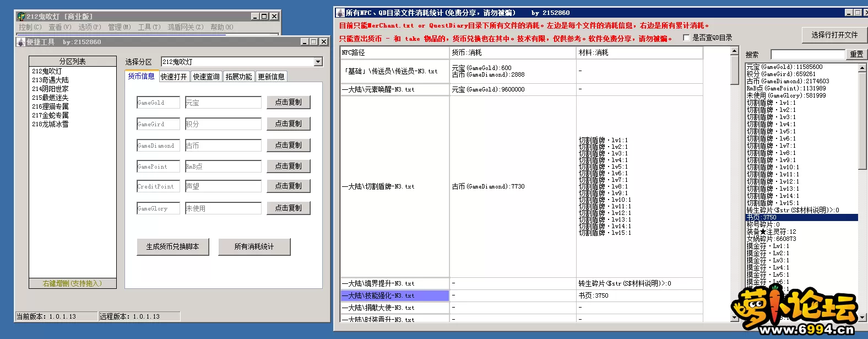Click 点击复制 for the GameDiamond row
Image resolution: width=868 pixels, height=339 pixels.
289,146
